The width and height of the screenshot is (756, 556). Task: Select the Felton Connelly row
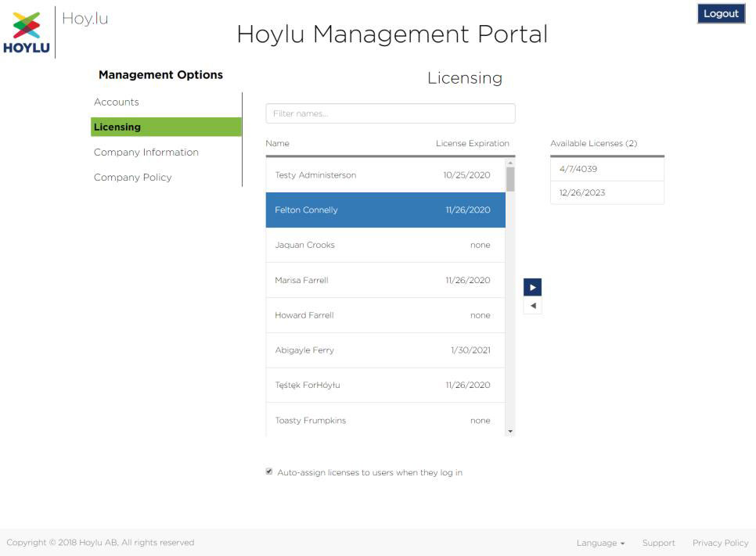385,210
